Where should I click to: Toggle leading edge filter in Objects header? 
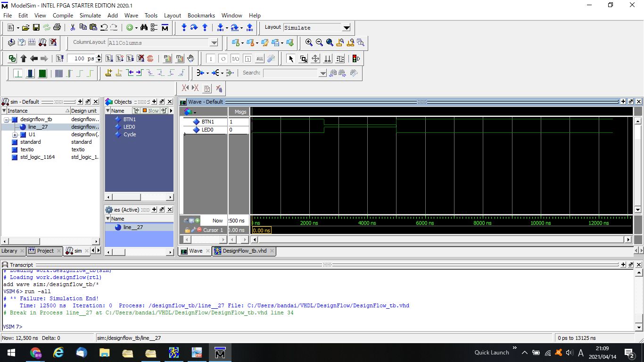pos(136,111)
